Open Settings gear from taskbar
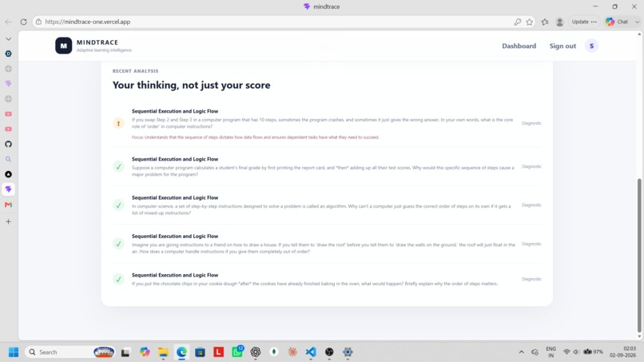This screenshot has width=644, height=362. 348,352
